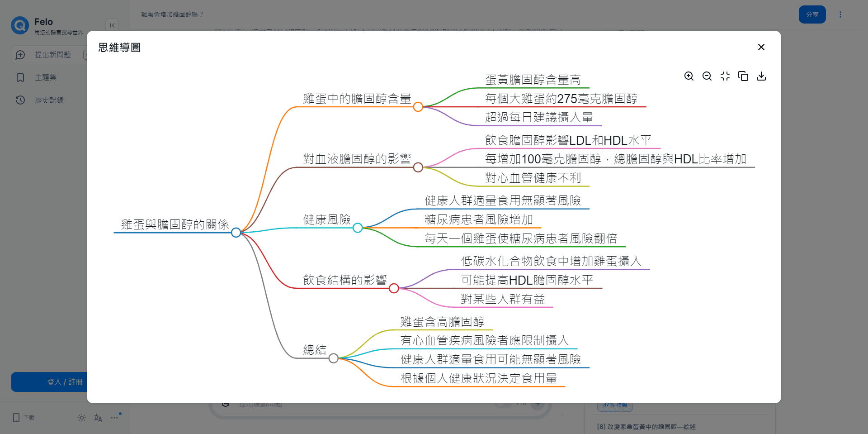Image resolution: width=868 pixels, height=434 pixels.
Task: Click leaf 根據個人健康狀況決定食用量
Action: coord(479,378)
